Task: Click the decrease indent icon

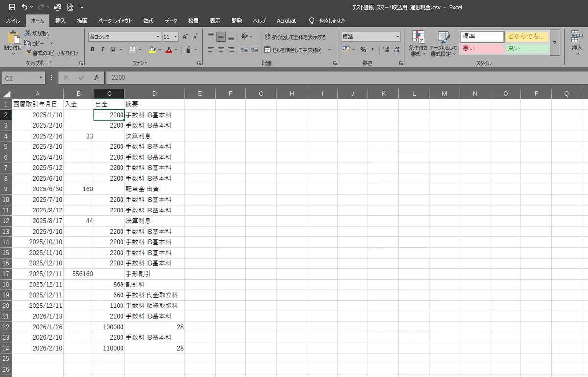Action: (x=244, y=49)
